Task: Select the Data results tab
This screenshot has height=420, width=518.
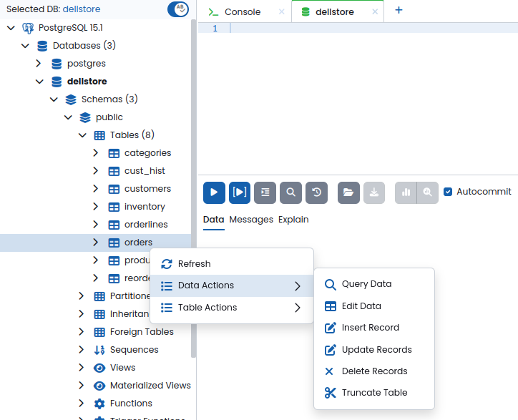Action: [213, 220]
